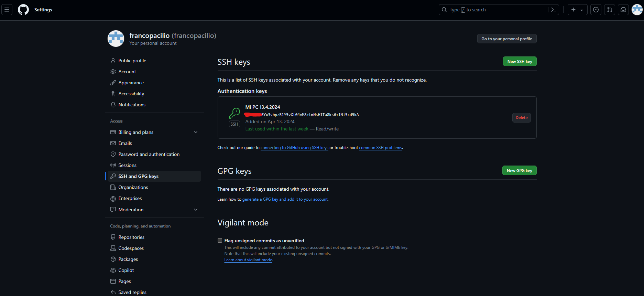Select SSH and GPG keys item
Screen dimensions: 644x296
(x=154, y=176)
